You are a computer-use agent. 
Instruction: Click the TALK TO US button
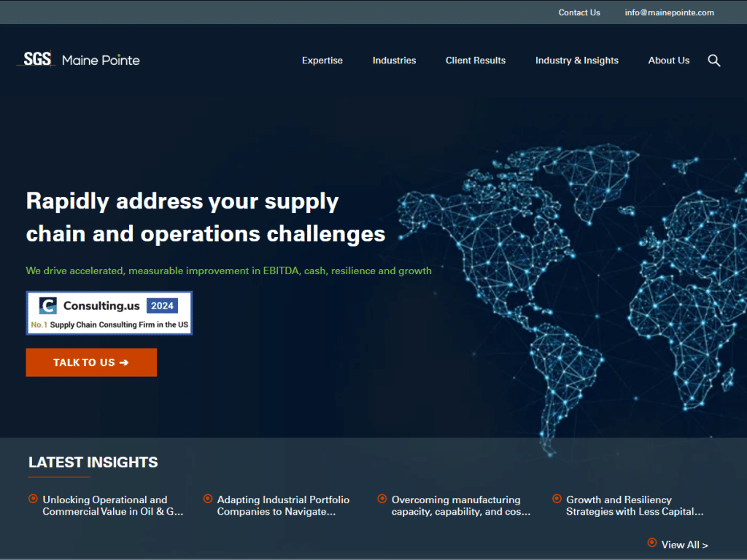pos(91,362)
